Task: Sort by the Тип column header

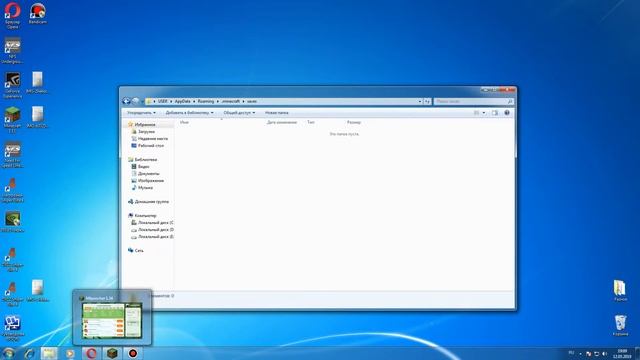Action: 311,122
